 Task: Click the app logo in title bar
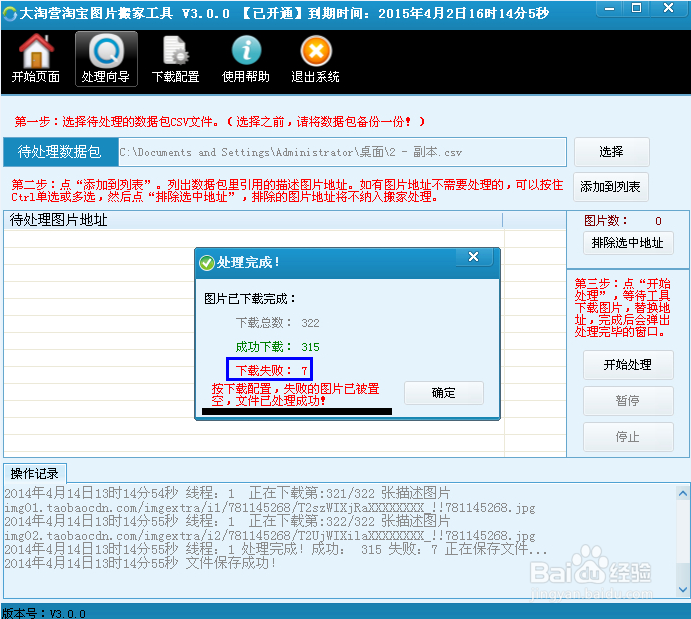point(10,14)
